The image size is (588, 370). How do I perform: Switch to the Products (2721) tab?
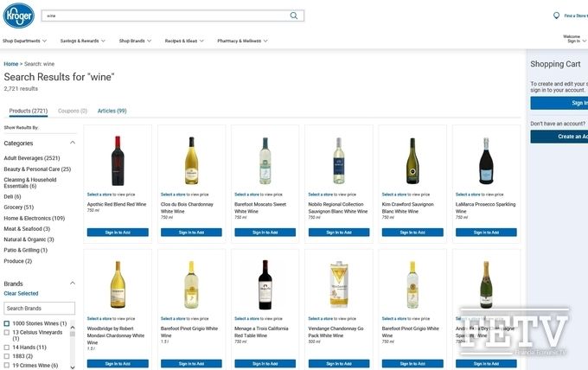(29, 111)
